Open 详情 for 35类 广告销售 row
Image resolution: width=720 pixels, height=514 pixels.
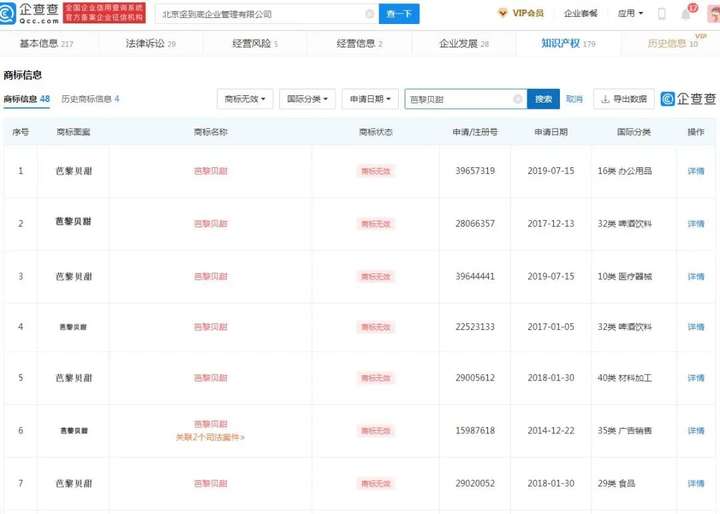pos(696,431)
